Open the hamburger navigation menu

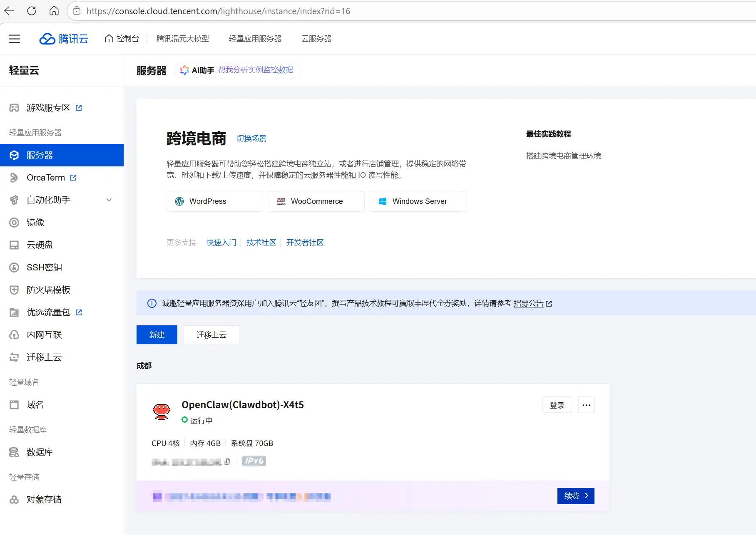[14, 39]
